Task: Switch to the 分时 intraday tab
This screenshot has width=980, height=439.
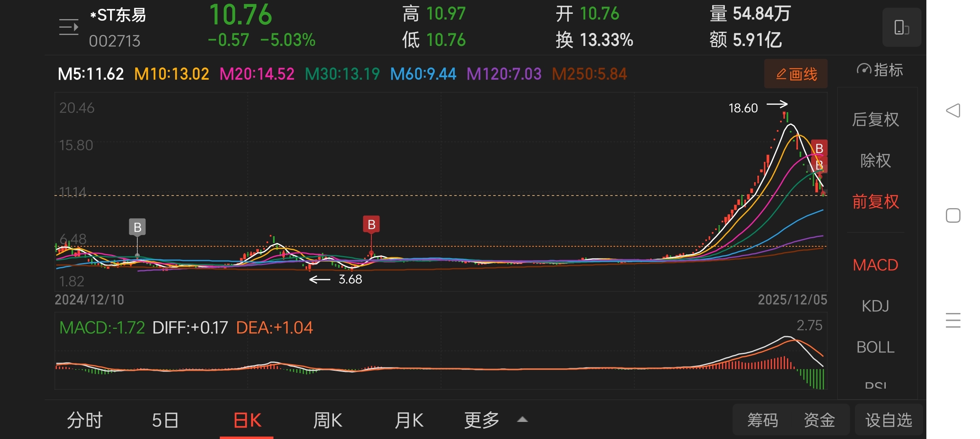Action: click(85, 420)
